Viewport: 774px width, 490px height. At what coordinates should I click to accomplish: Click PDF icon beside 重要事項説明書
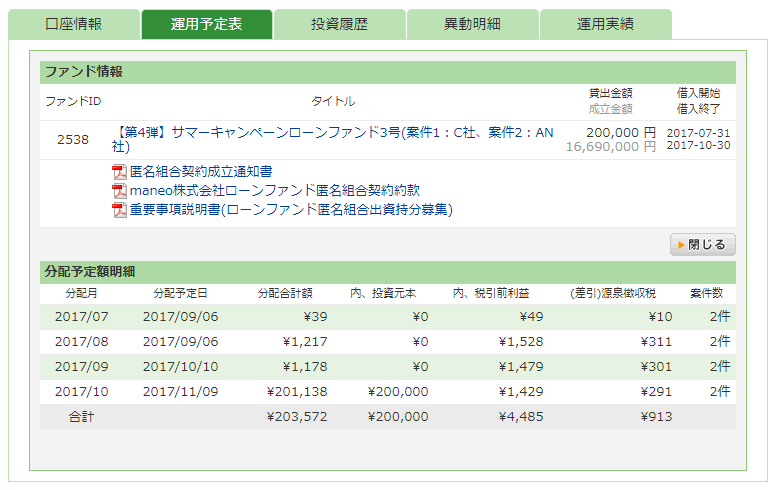[x=120, y=210]
